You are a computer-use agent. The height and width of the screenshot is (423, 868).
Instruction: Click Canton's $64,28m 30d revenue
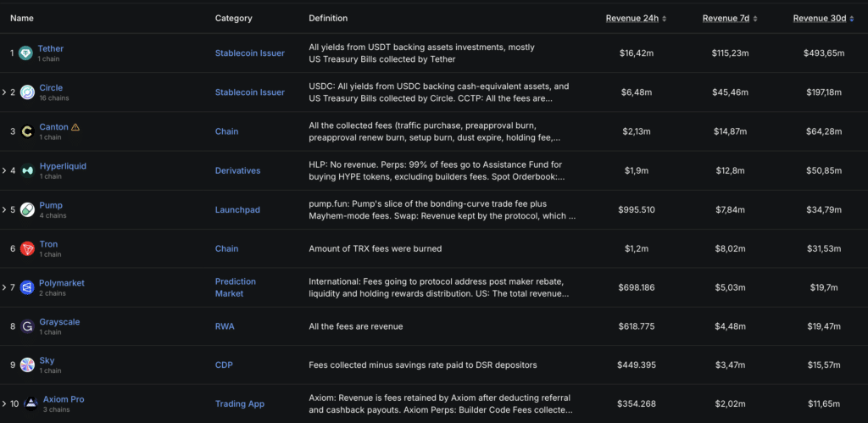[x=824, y=131]
